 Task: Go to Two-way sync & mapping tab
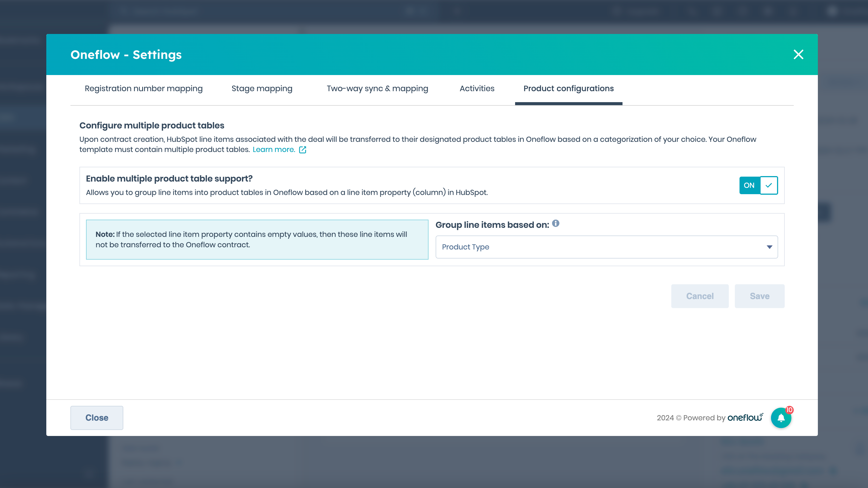[x=377, y=88]
